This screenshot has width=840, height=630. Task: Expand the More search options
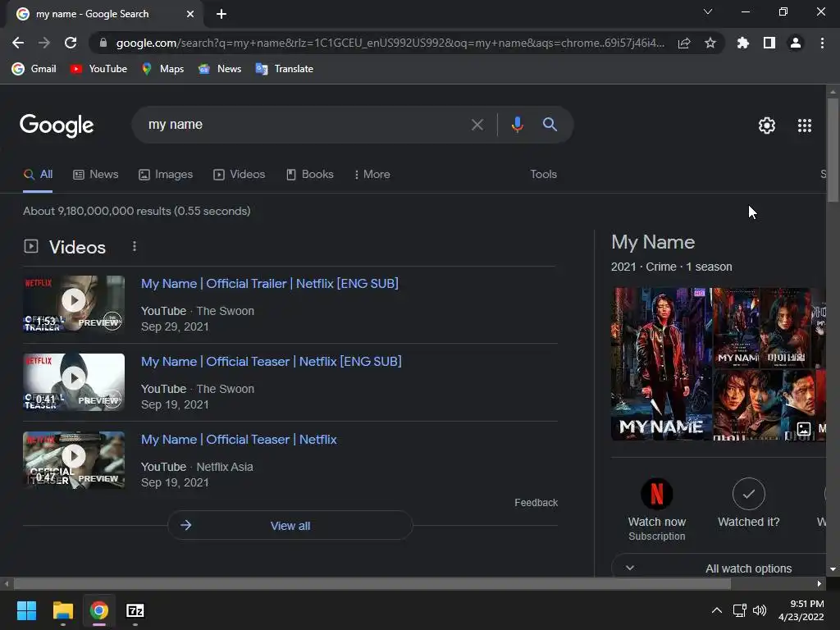click(x=372, y=174)
